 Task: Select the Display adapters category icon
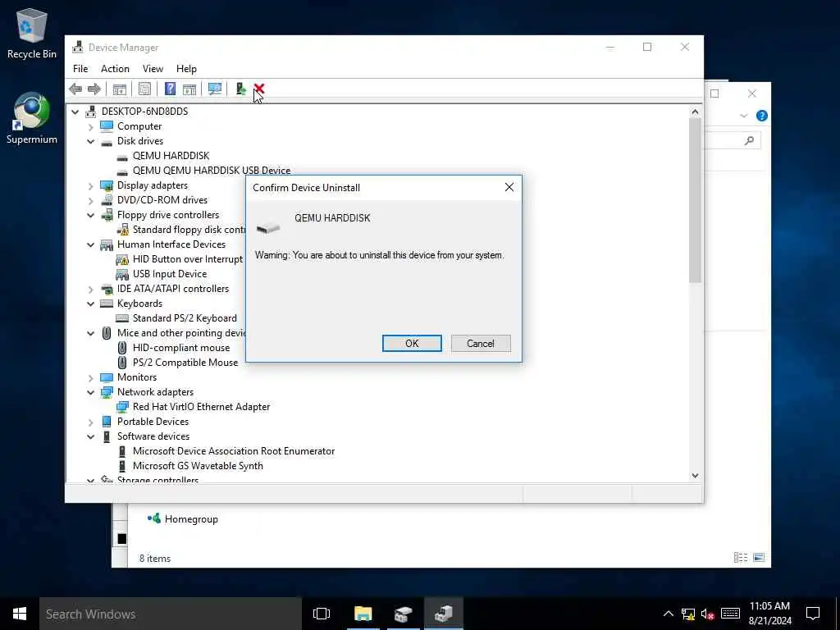(x=107, y=185)
